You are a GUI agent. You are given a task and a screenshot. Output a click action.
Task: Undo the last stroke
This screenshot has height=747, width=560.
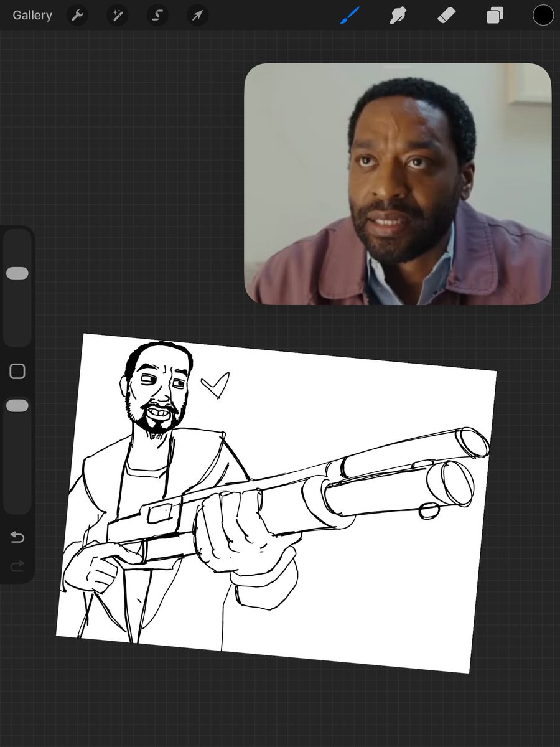(17, 537)
